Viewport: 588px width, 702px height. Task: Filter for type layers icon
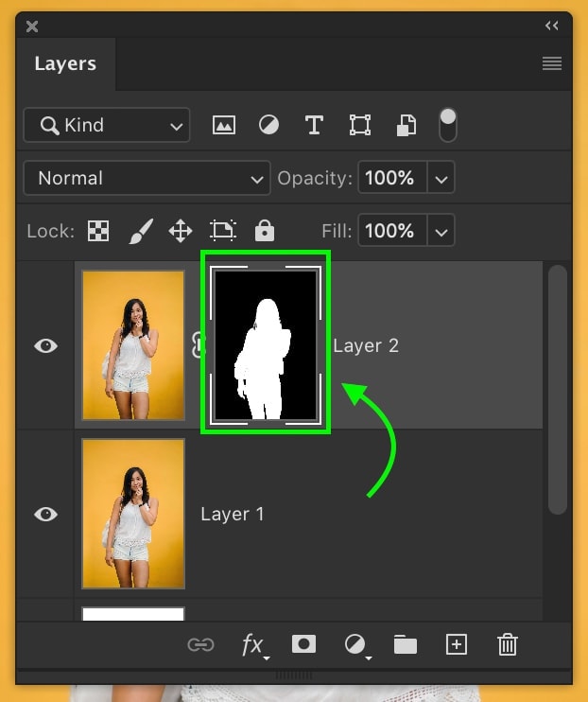[314, 125]
